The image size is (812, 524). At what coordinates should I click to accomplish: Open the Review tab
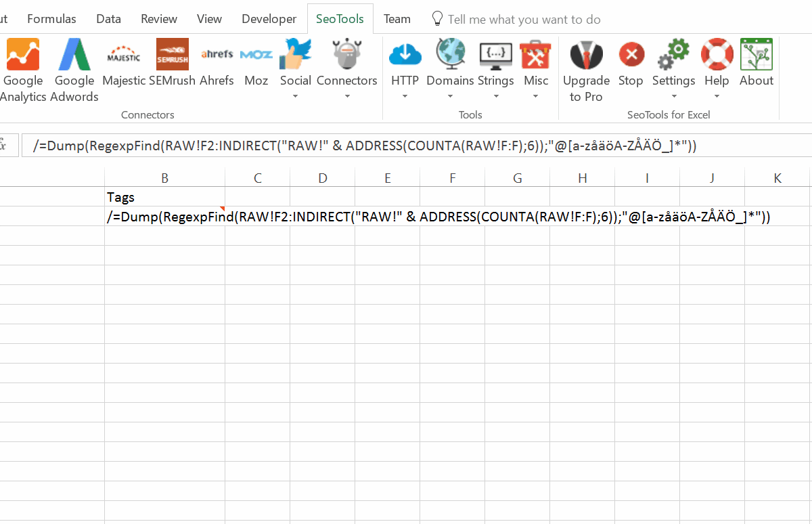coord(158,19)
